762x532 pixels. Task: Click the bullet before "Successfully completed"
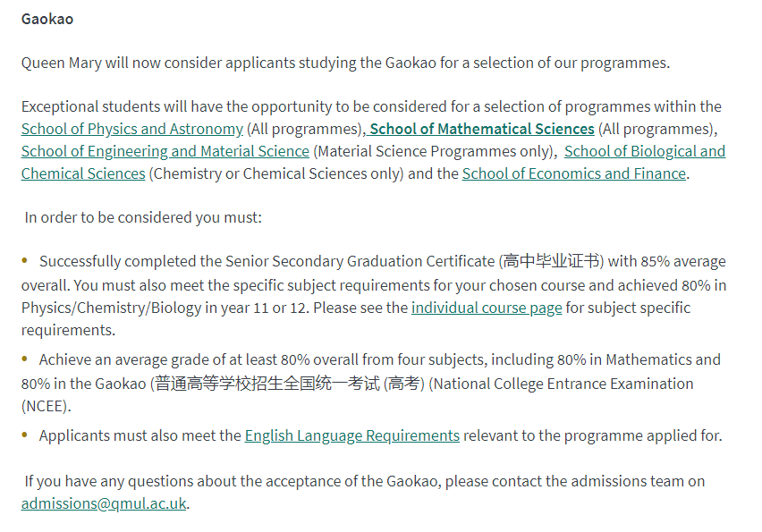point(26,261)
